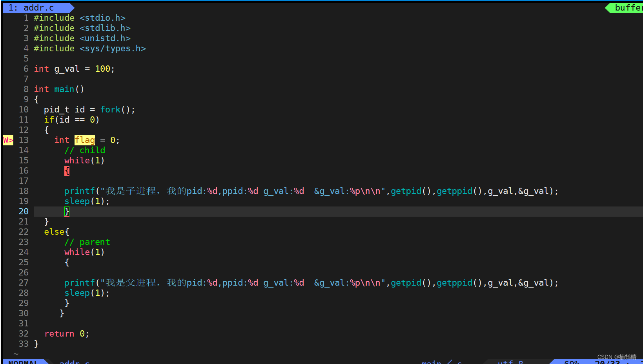Click the 'return' keyword on line 32

pyautogui.click(x=59, y=333)
